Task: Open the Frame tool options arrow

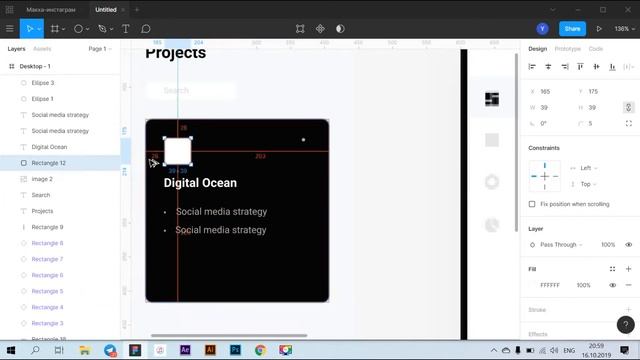Action: pyautogui.click(x=63, y=29)
